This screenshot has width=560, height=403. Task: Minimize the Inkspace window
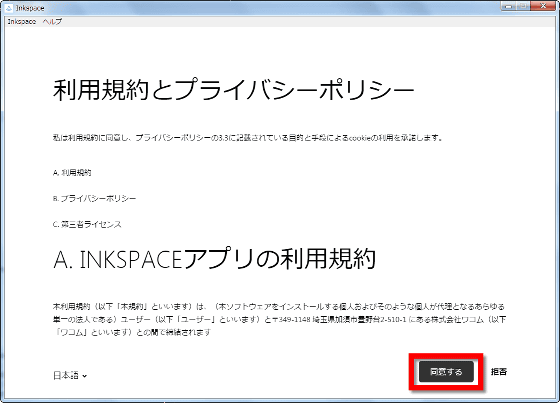[x=508, y=6]
